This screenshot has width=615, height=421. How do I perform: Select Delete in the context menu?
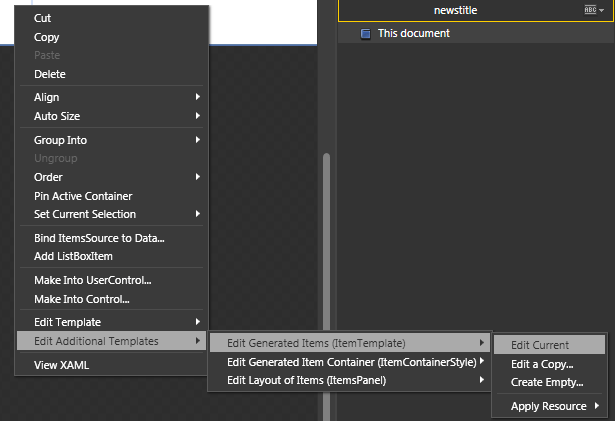click(x=111, y=74)
